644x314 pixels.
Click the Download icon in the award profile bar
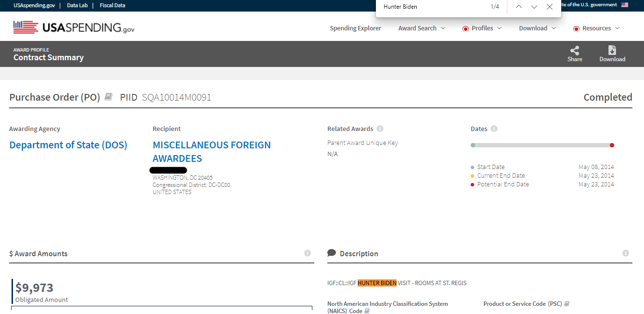[x=612, y=51]
